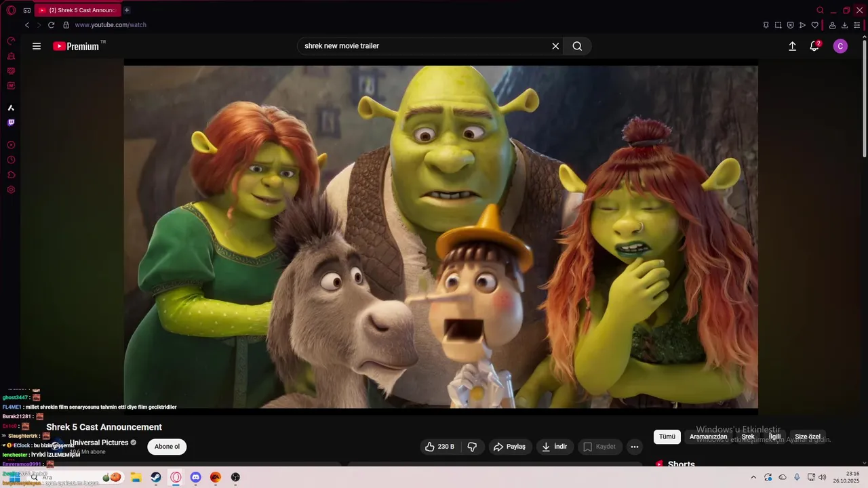Select the 'Tümü' filter chip
The image size is (868, 488).
pyautogui.click(x=667, y=436)
